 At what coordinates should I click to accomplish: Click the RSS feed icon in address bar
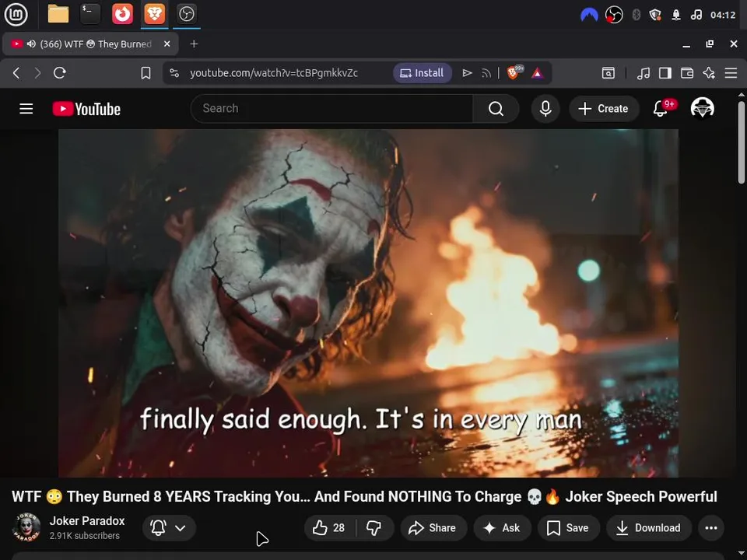(x=486, y=73)
